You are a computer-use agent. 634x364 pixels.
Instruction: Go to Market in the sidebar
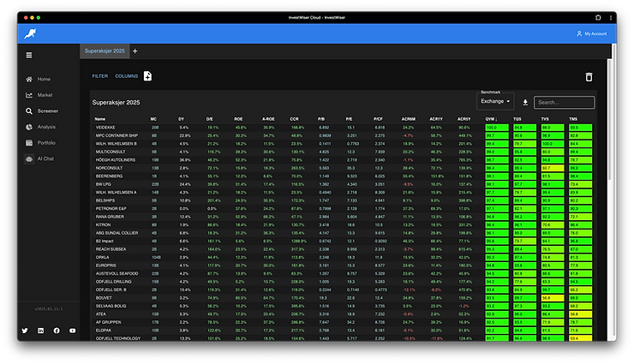click(45, 95)
